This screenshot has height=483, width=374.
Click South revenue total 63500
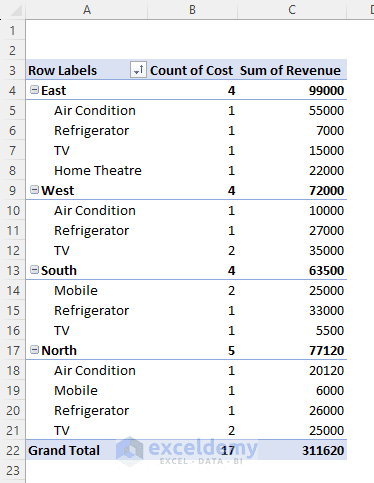pos(326,270)
